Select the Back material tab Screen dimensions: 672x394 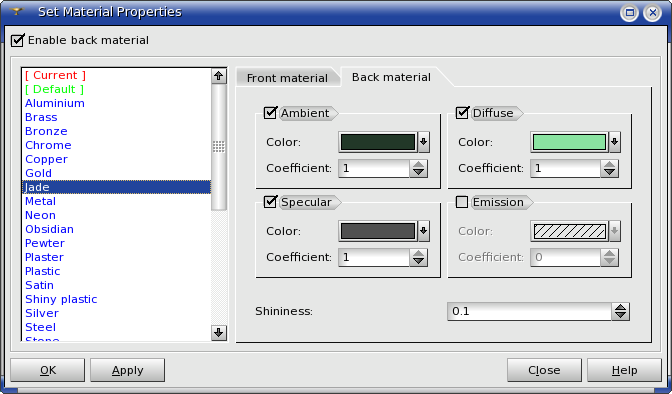point(391,77)
